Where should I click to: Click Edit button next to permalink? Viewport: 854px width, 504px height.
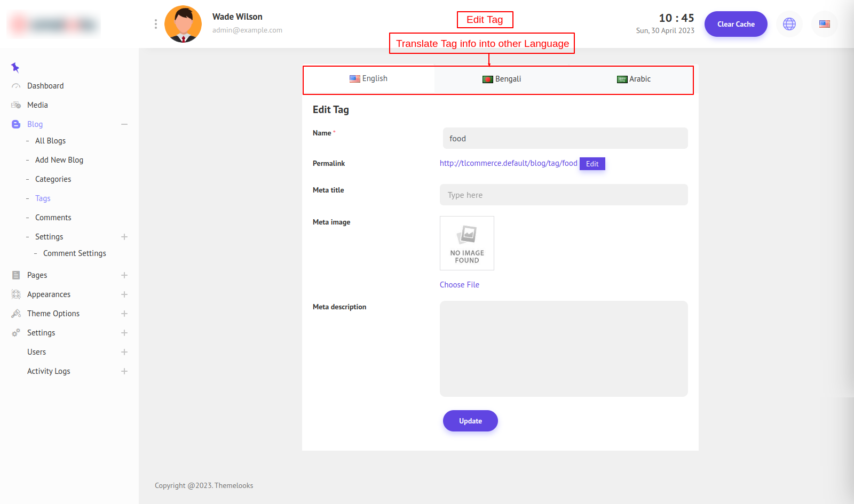592,164
